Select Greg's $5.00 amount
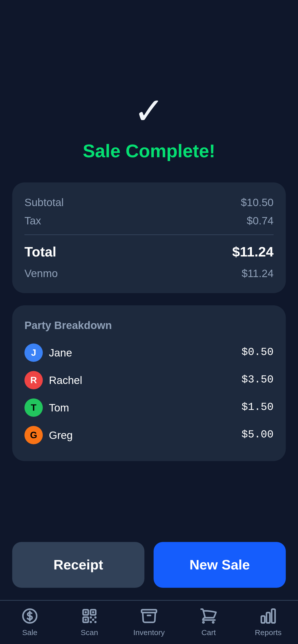 [257, 434]
